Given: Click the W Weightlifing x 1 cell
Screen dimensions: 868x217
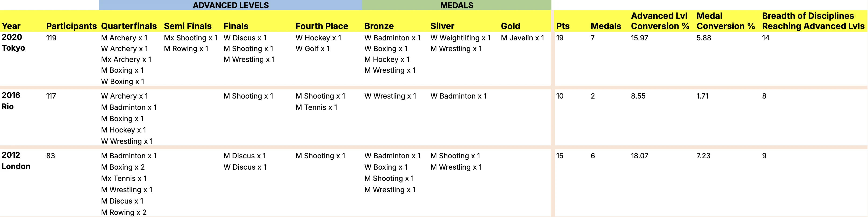Looking at the screenshot, I should [x=460, y=38].
